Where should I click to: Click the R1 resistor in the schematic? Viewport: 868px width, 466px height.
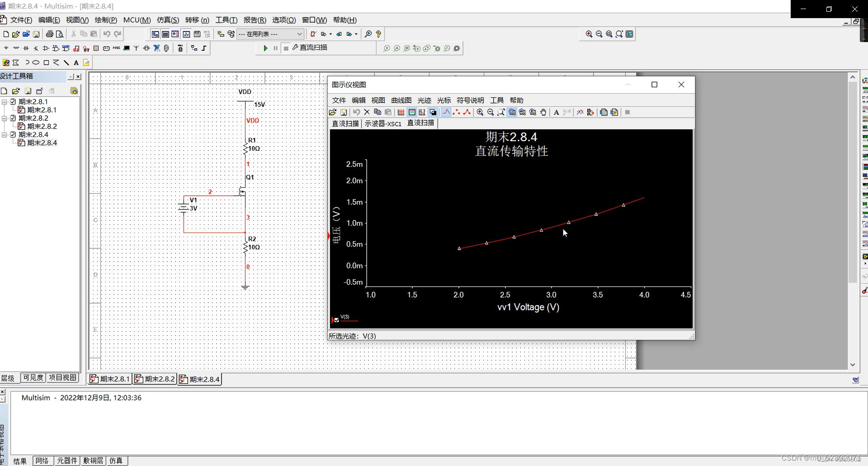tap(246, 147)
